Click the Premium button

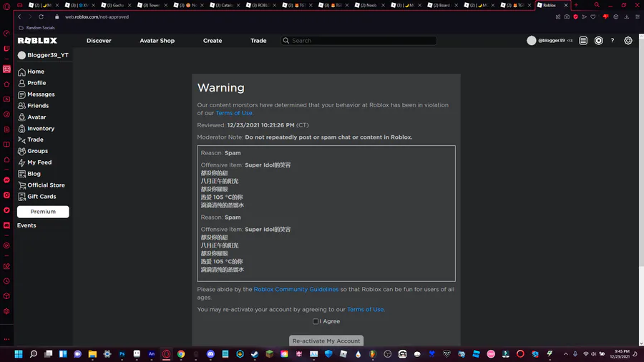[x=43, y=212]
